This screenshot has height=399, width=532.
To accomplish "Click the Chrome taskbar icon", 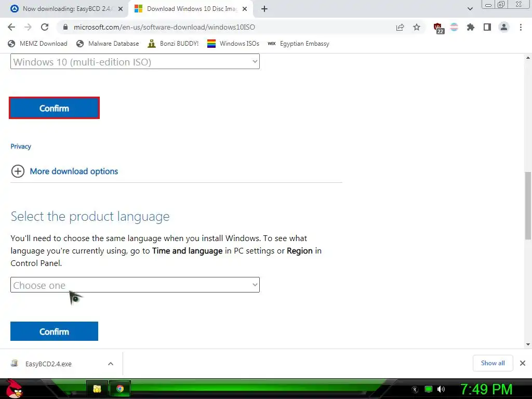I will click(120, 389).
